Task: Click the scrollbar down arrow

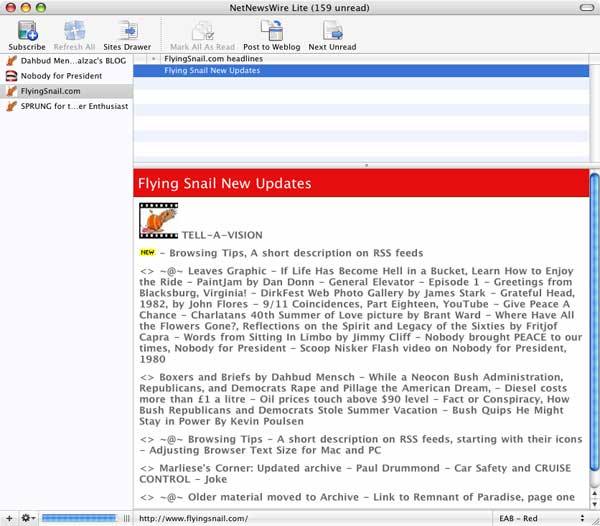Action: [x=594, y=504]
